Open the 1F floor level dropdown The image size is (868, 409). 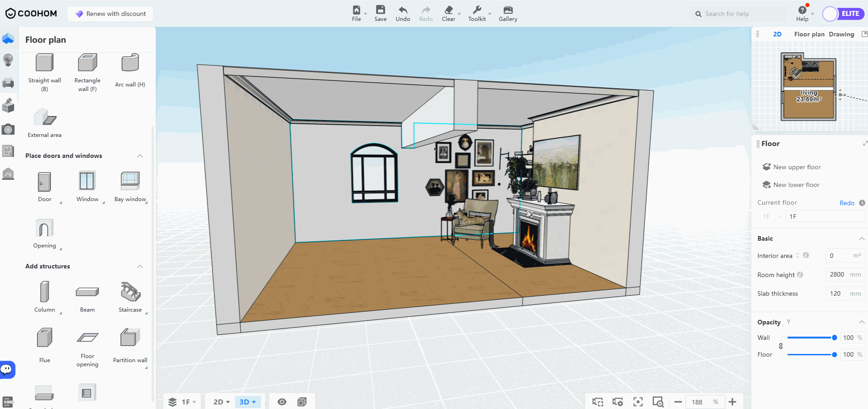[x=183, y=402]
